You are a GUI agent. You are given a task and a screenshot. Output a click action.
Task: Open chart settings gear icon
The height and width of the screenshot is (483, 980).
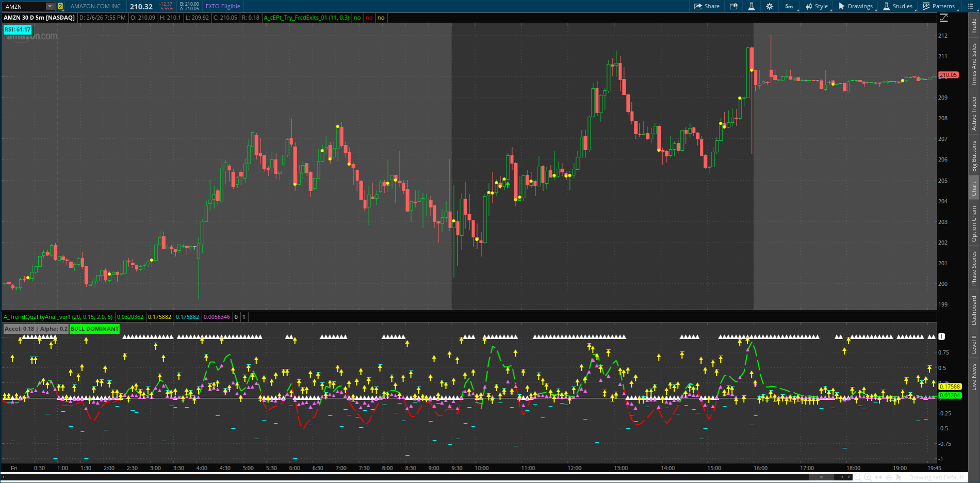click(770, 6)
